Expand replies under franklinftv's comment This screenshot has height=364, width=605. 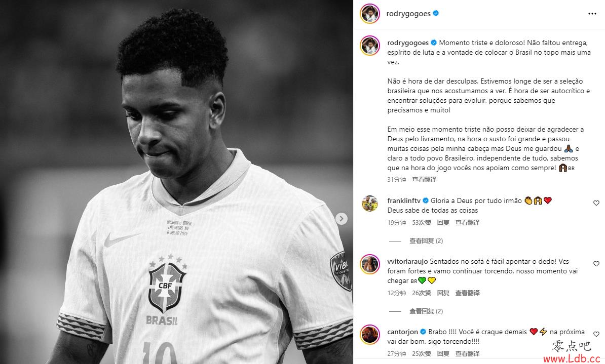click(x=426, y=240)
